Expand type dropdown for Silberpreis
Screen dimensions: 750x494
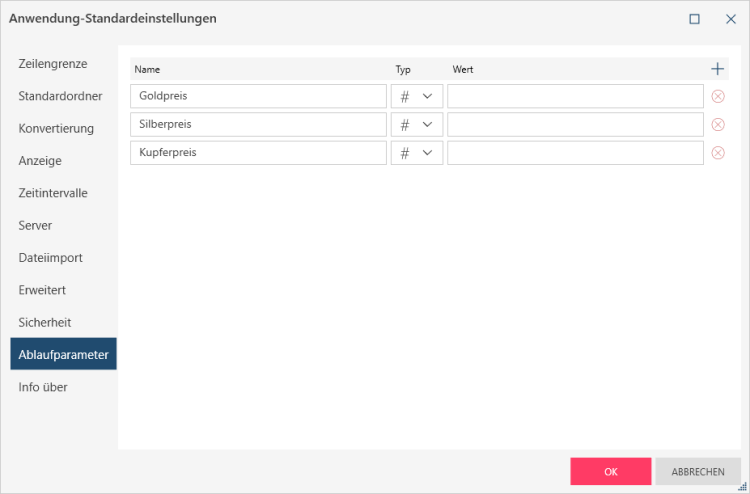416,125
